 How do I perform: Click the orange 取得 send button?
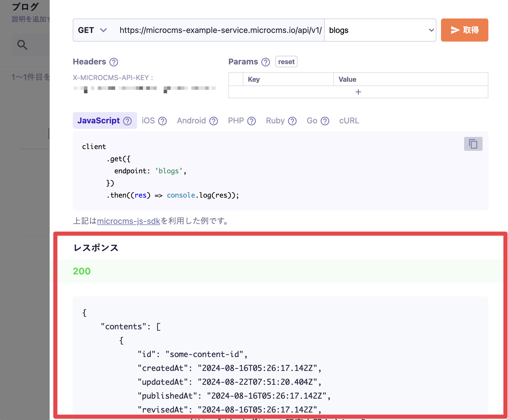pos(464,30)
